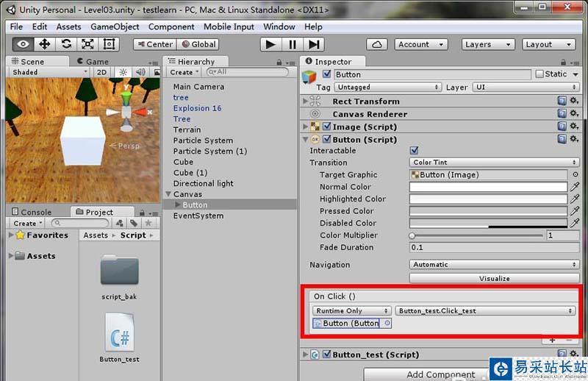
Task: Switch to the Console tab
Action: (32, 212)
